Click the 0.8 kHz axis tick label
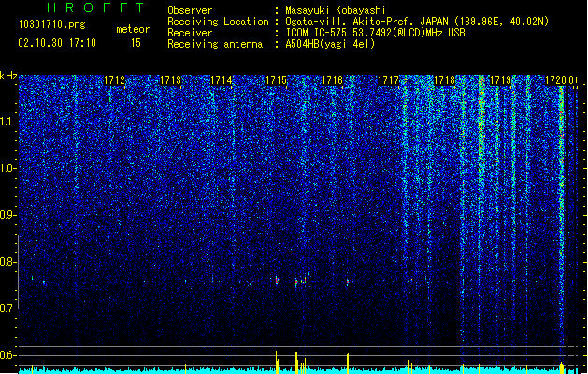Viewport: 588px width, 374px height. tap(8, 262)
